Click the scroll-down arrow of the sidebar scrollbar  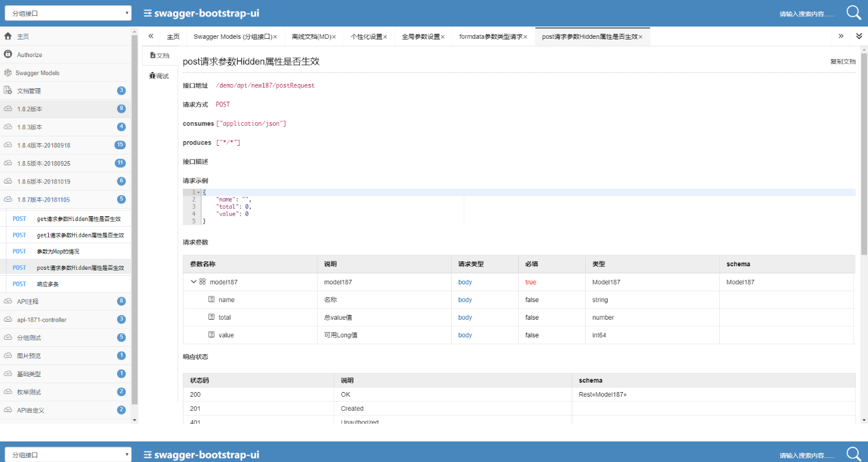point(135,420)
